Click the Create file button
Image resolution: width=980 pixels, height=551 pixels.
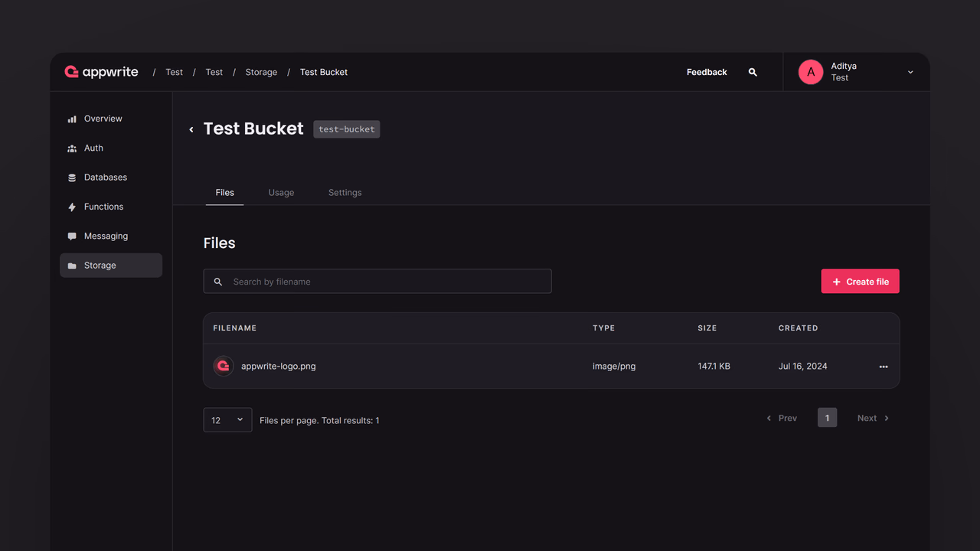(860, 282)
